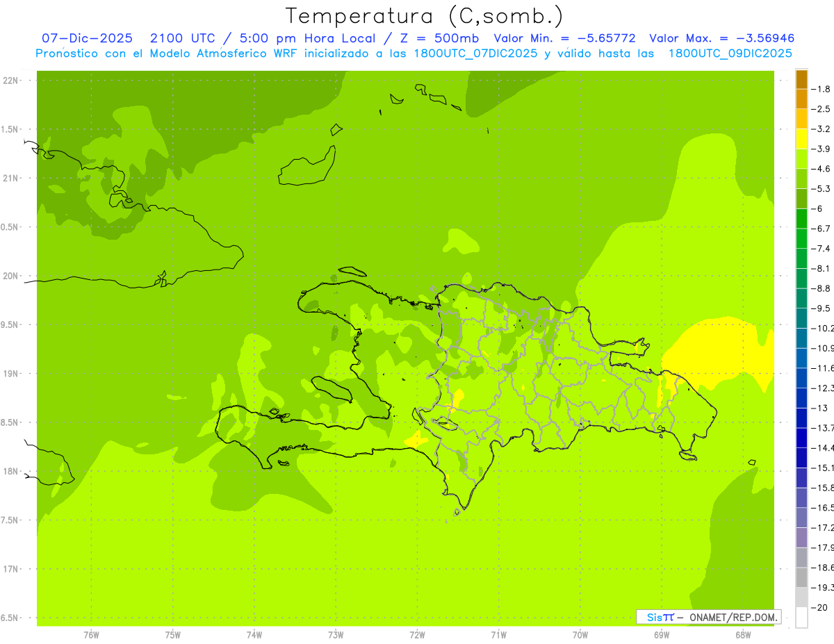This screenshot has width=834, height=644.
Task: Click the '18N' latitude axis label
Action: click(10, 471)
